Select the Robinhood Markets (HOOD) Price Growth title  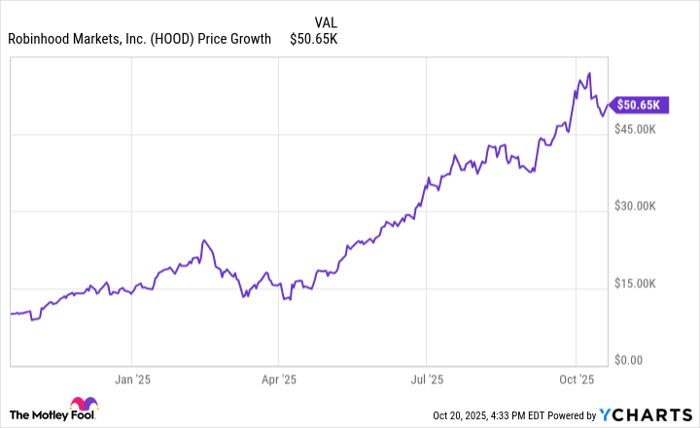(x=139, y=40)
